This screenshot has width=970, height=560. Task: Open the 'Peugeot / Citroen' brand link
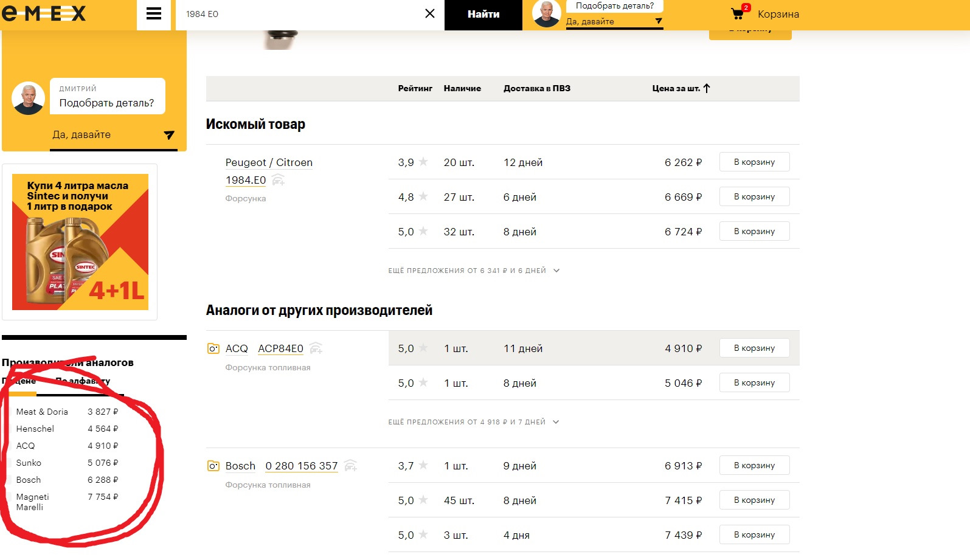coord(269,162)
